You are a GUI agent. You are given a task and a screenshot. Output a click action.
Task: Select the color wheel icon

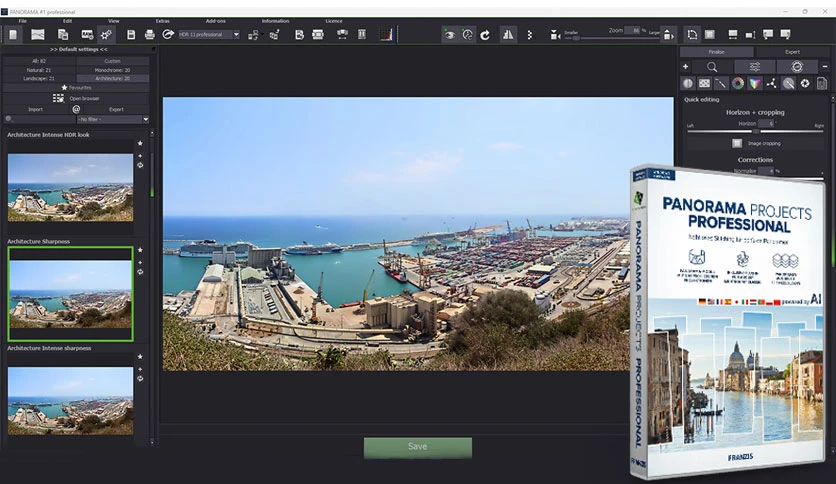coord(738,83)
